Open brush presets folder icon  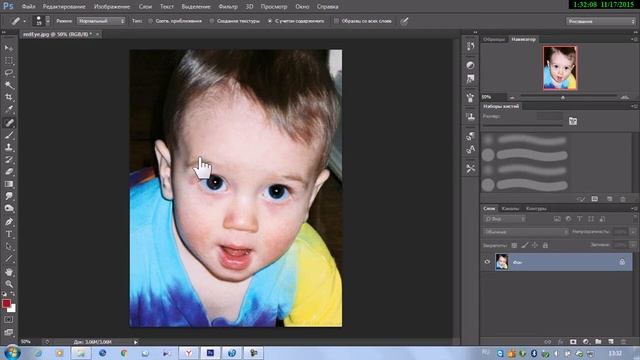click(x=573, y=121)
